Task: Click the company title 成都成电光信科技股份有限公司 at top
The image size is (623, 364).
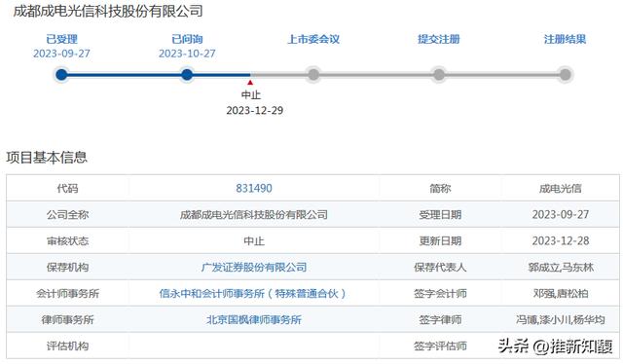Action: coord(108,11)
